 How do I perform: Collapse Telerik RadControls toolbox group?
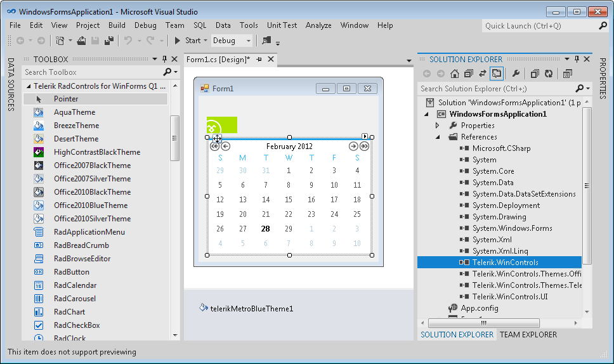(28, 86)
